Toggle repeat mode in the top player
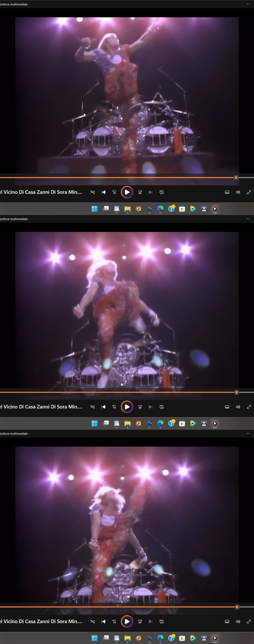 pos(162,192)
